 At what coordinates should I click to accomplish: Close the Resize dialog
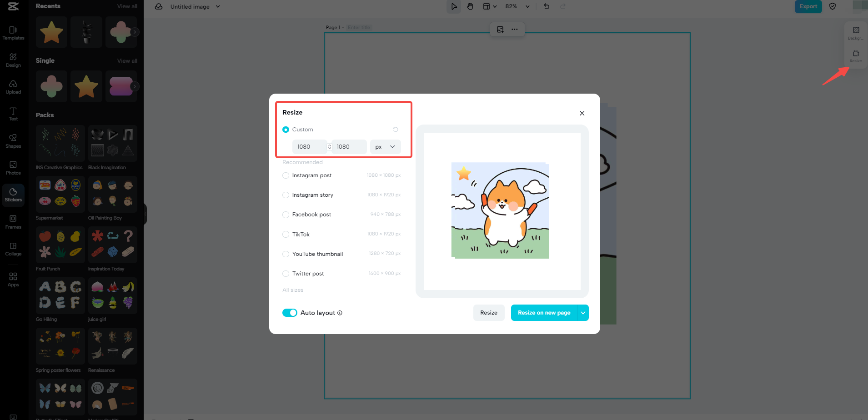(x=582, y=113)
